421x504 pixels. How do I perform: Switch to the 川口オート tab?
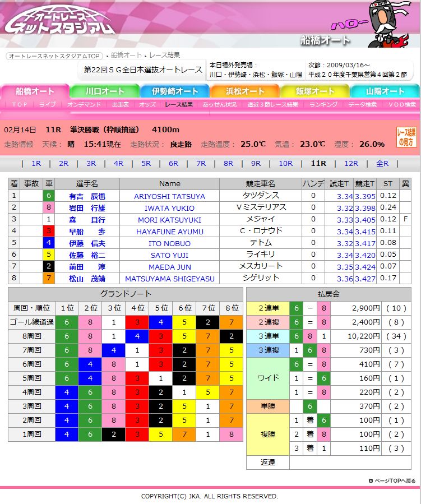(105, 91)
